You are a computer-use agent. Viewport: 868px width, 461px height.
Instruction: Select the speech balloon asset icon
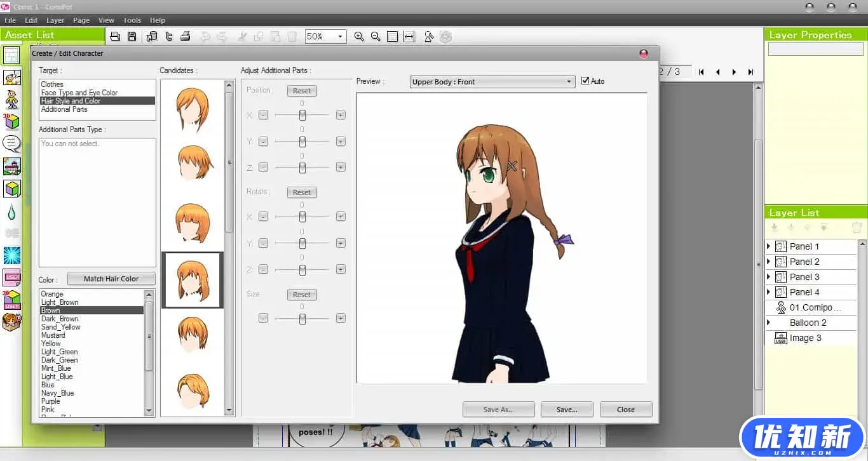point(11,144)
